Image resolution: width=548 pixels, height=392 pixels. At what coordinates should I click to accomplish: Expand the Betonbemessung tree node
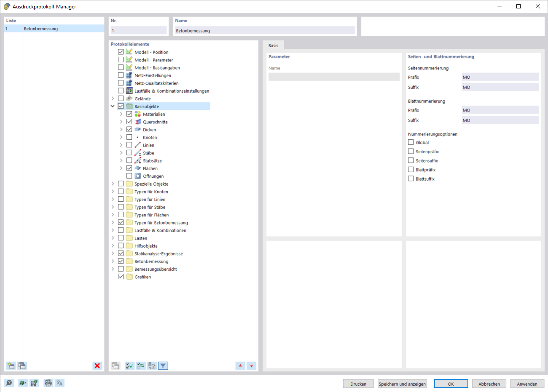[x=113, y=261]
